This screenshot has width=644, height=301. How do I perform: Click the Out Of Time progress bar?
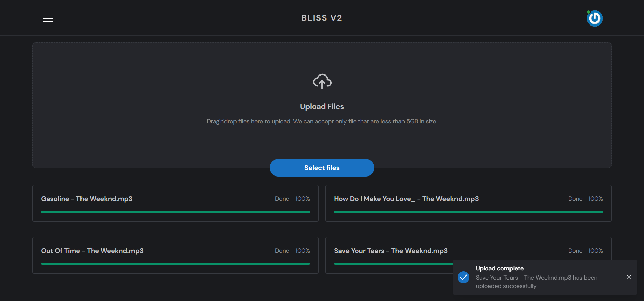(175, 264)
